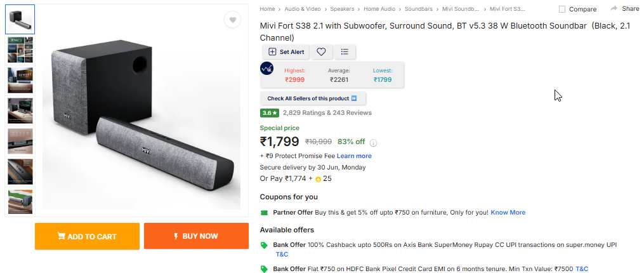Navigate to Audio & Video breadcrumb

[303, 9]
